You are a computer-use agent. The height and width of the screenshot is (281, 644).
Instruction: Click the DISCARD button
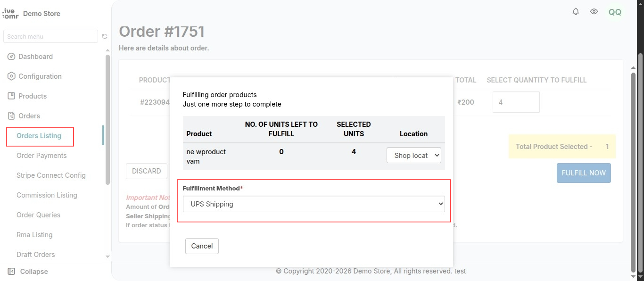(x=147, y=171)
